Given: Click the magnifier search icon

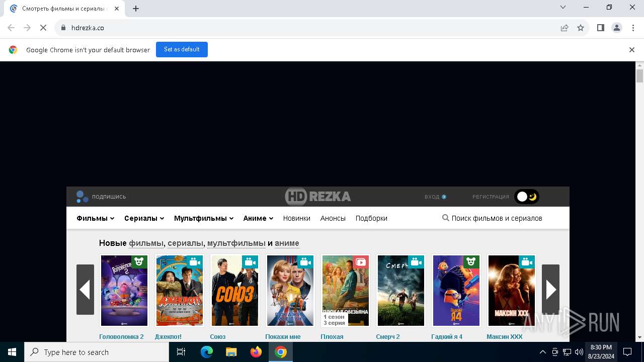Looking at the screenshot, I should [445, 218].
